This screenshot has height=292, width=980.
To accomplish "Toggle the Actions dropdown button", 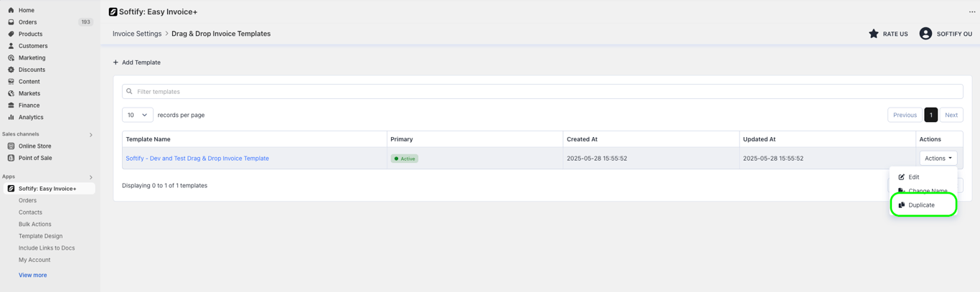I will pos(938,158).
